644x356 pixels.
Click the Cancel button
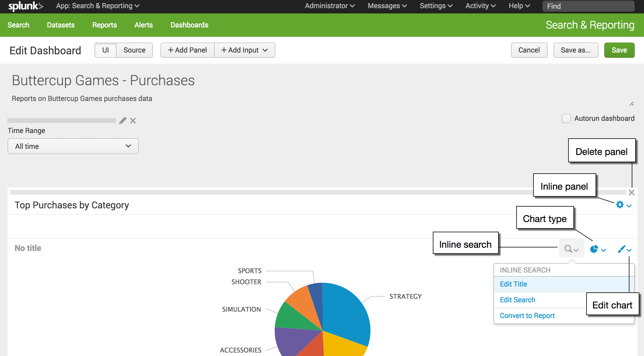(529, 50)
